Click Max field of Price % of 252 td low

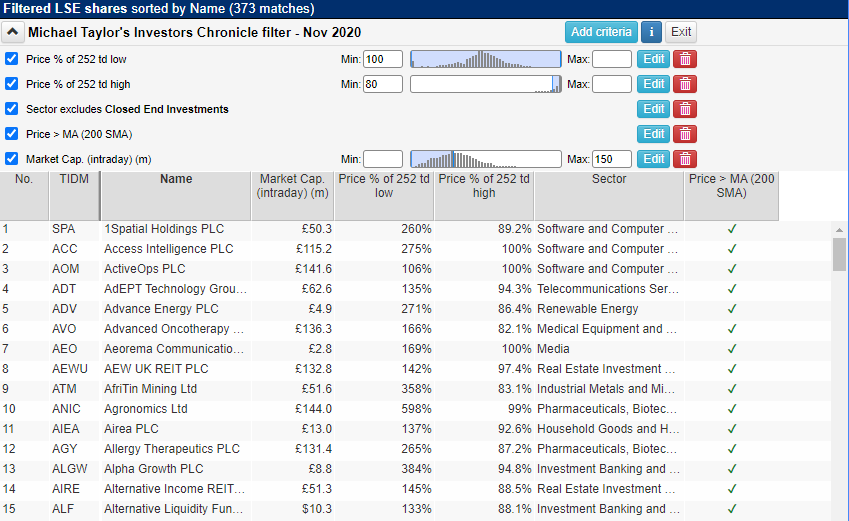(612, 59)
